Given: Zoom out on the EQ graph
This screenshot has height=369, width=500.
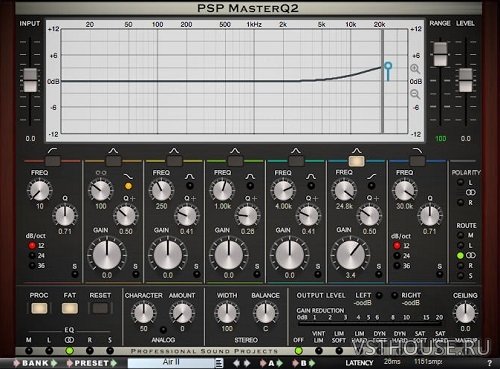Looking at the screenshot, I should (415, 94).
